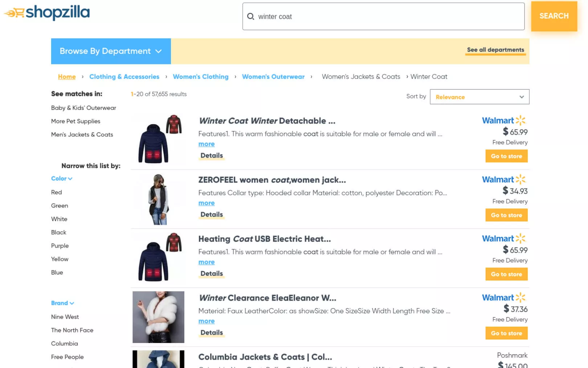Filter by brand Columbia

point(64,344)
